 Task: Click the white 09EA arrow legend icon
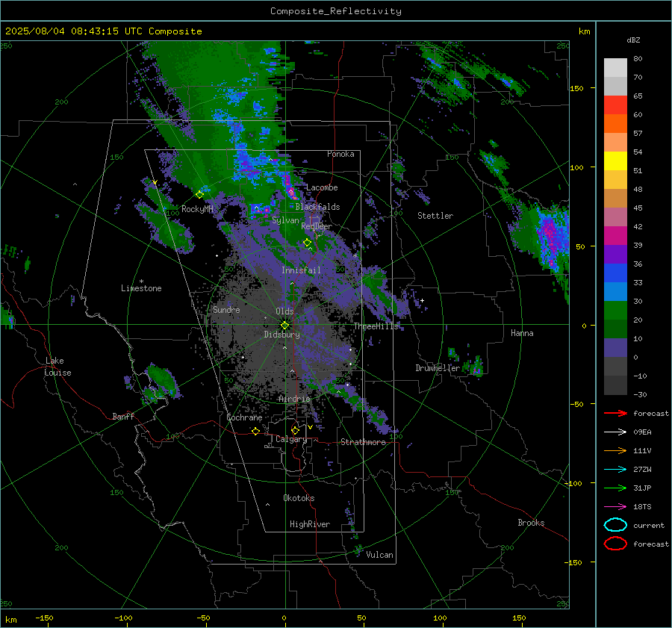615,432
